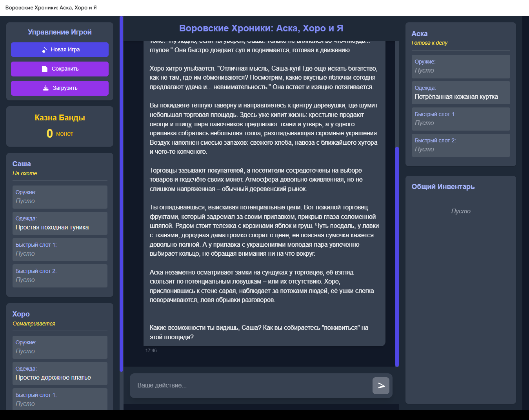The image size is (529, 420).
Task: Click the Хоро character name
Action: 21,314
